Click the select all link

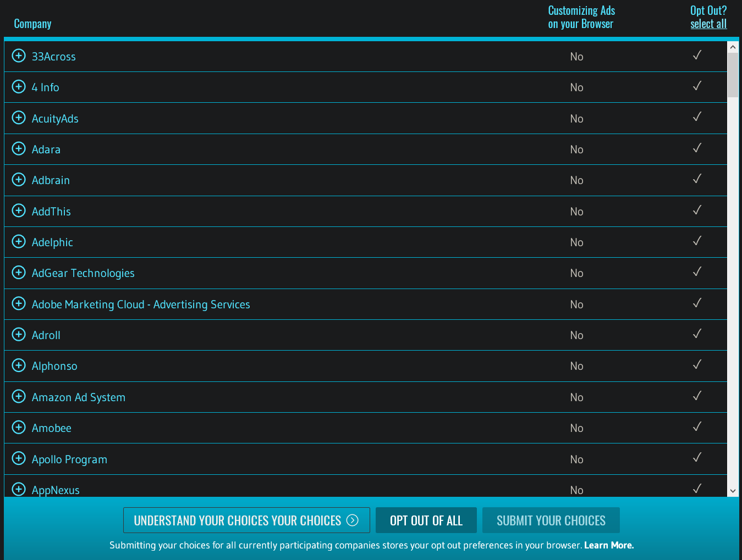pos(708,24)
